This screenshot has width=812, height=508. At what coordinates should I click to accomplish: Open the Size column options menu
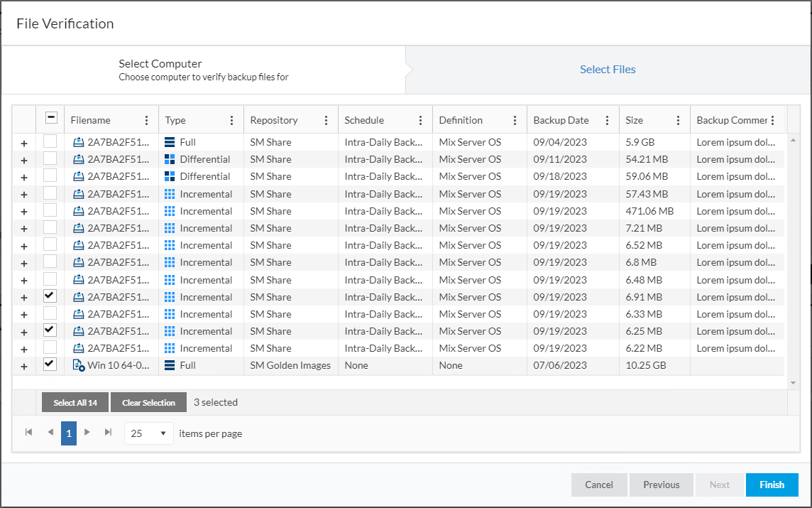678,119
